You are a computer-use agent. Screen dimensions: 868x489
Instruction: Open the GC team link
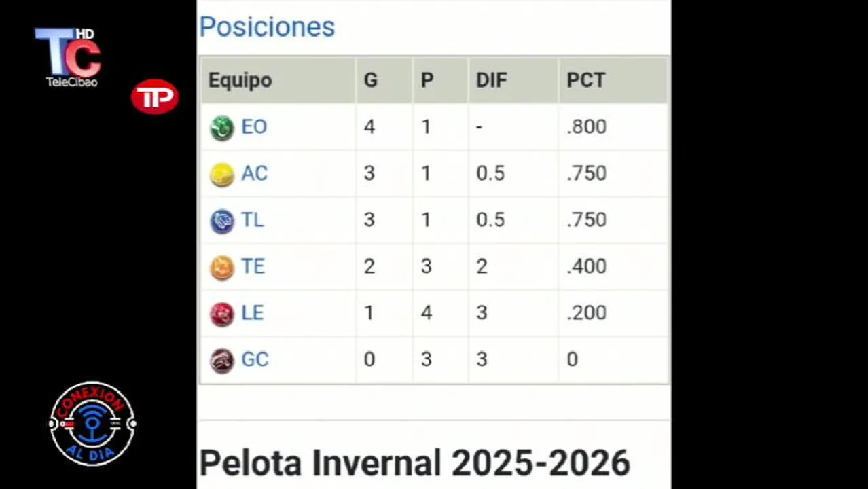[x=255, y=359]
